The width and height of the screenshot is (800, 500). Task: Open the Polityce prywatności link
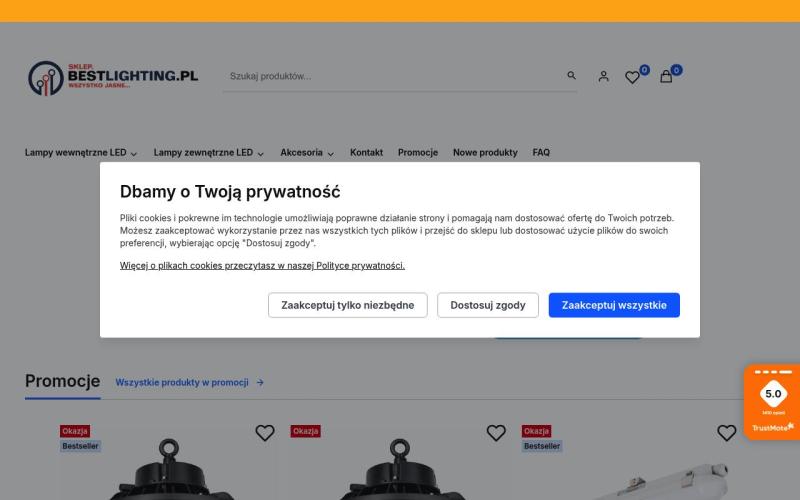click(360, 265)
